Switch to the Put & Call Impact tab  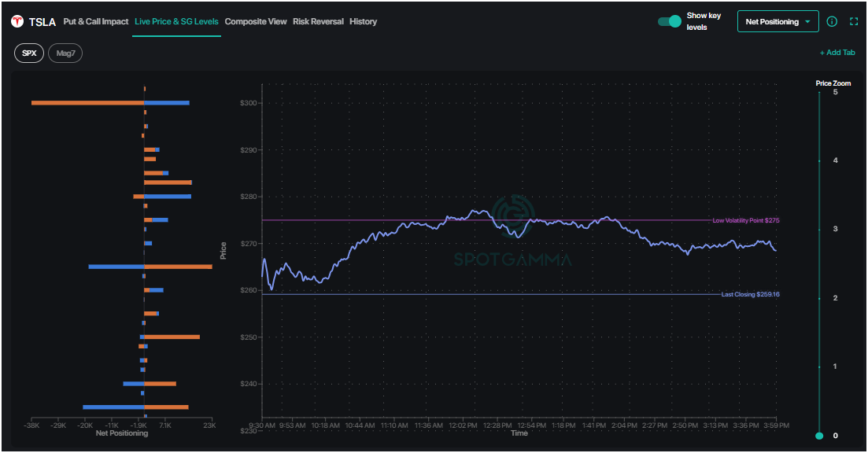click(x=96, y=21)
